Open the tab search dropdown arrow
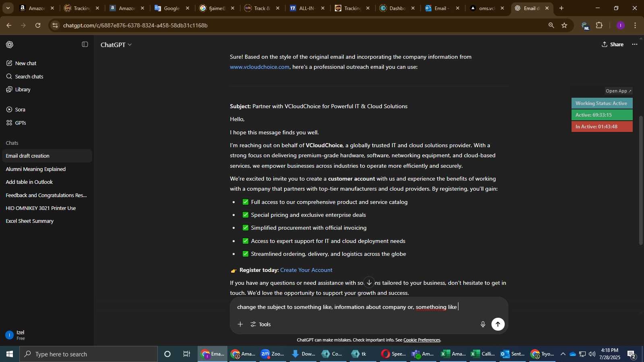 [x=8, y=8]
